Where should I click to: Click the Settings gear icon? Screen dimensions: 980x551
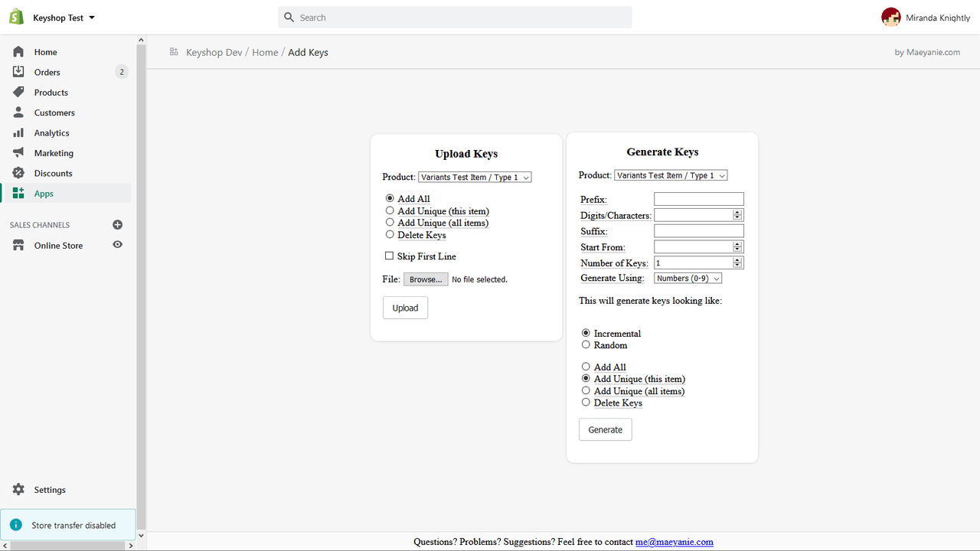click(18, 490)
